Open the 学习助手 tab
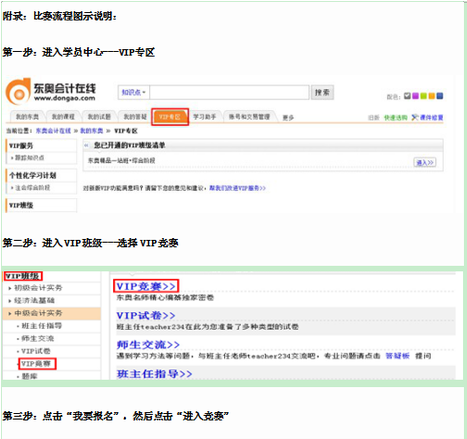 [204, 117]
